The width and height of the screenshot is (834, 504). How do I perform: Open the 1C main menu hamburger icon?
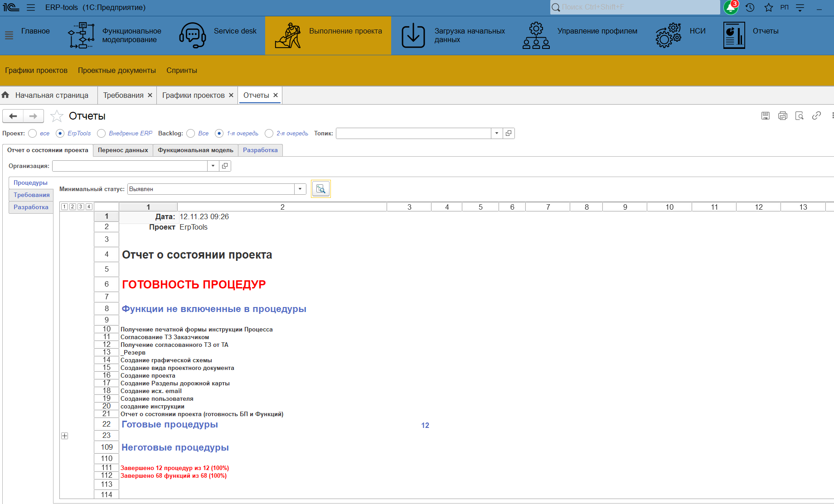tap(31, 7)
